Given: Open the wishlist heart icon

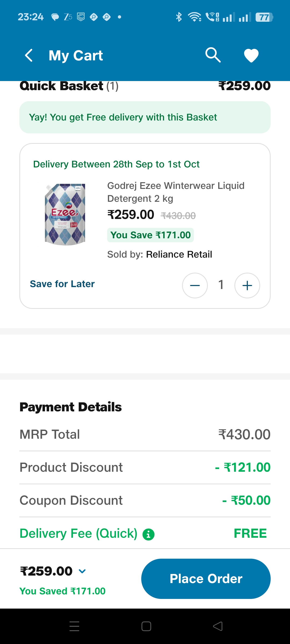Looking at the screenshot, I should coord(251,56).
